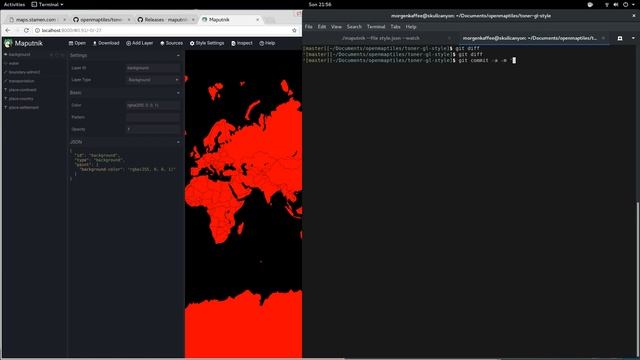Open Style Settings in Maputnik toolbar
640x360 pixels.
[207, 43]
